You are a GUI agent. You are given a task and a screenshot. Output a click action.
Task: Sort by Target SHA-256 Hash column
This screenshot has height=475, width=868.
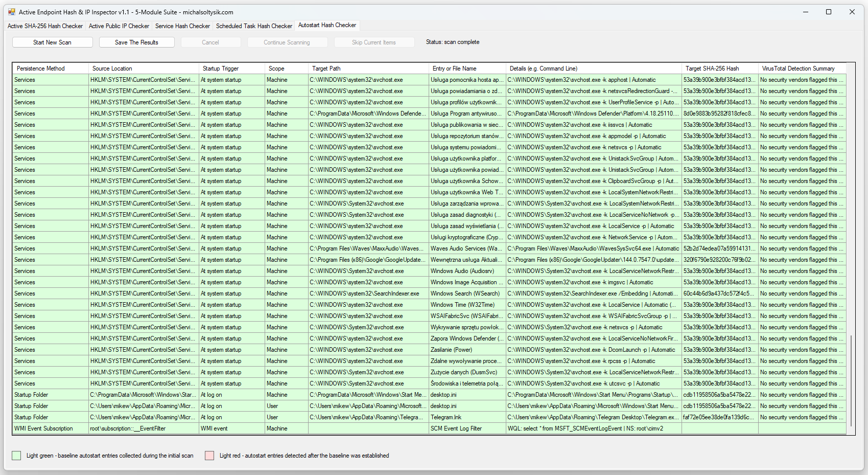click(x=712, y=69)
